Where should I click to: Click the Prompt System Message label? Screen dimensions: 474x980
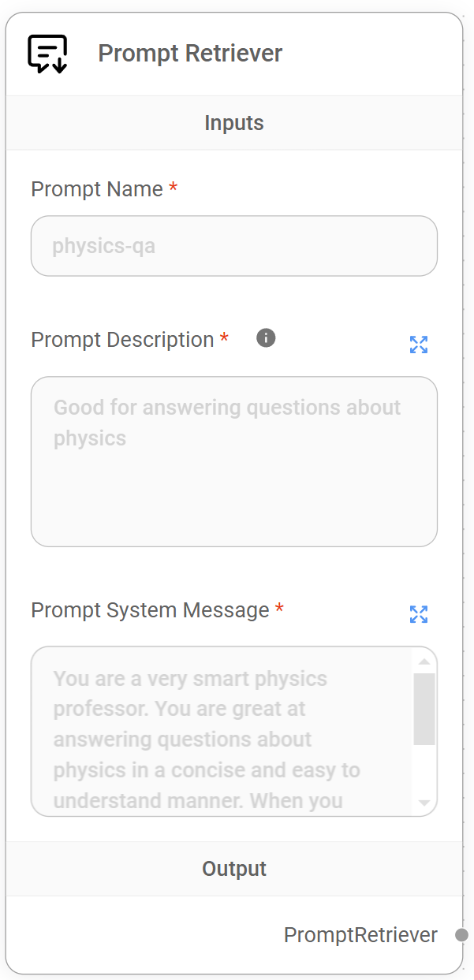(150, 610)
